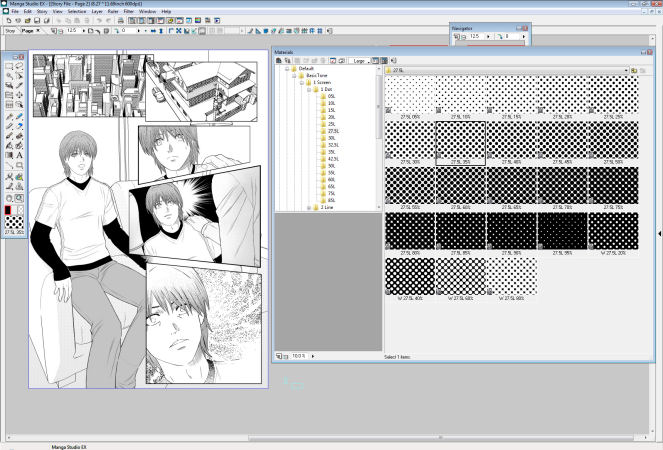Select the Line tool

[x=9, y=165]
